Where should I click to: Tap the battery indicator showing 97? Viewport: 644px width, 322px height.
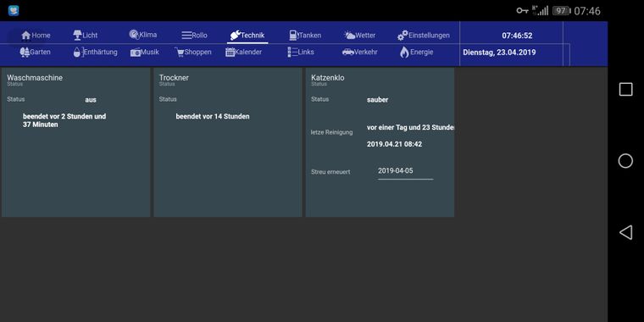point(562,11)
